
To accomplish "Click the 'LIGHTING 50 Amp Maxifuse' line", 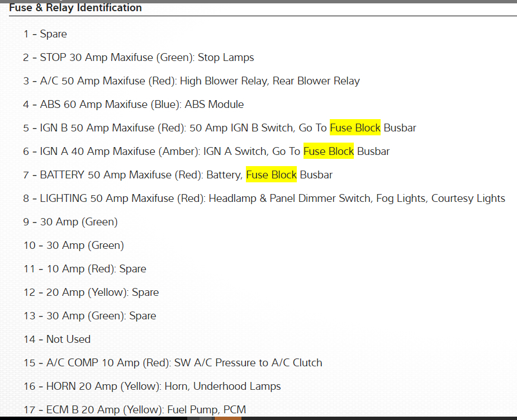I will pos(264,199).
